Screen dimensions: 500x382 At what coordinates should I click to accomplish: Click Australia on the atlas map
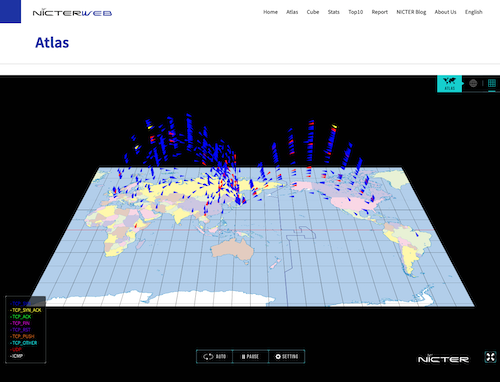point(233,249)
